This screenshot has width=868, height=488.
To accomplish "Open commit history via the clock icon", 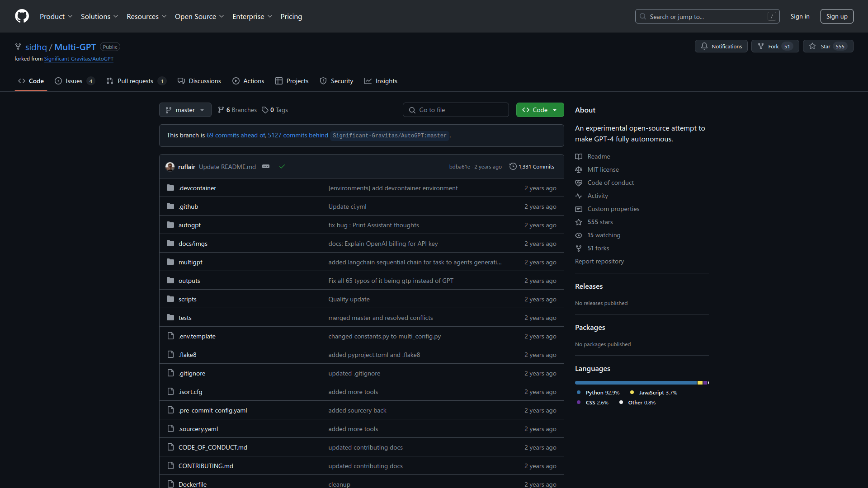I will coord(513,166).
